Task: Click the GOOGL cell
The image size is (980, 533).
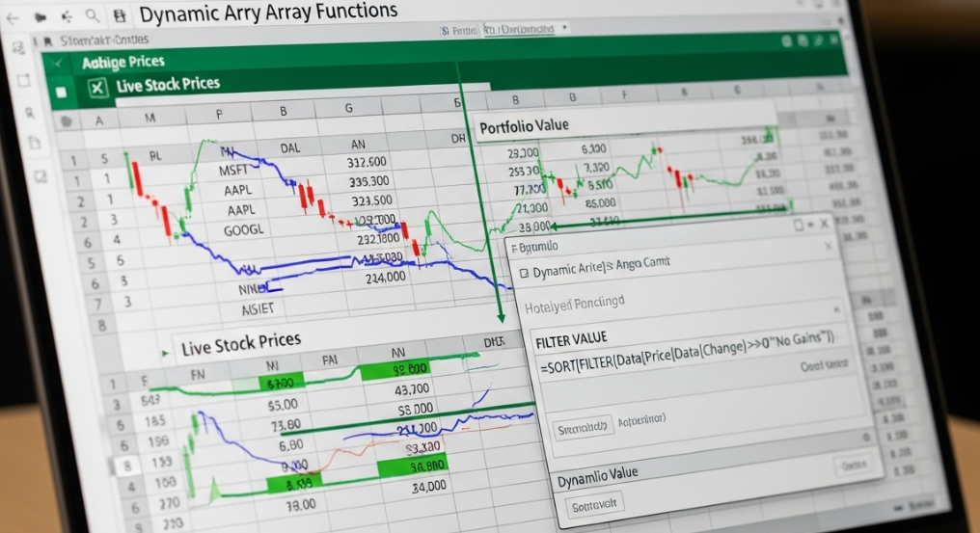Action: point(244,230)
